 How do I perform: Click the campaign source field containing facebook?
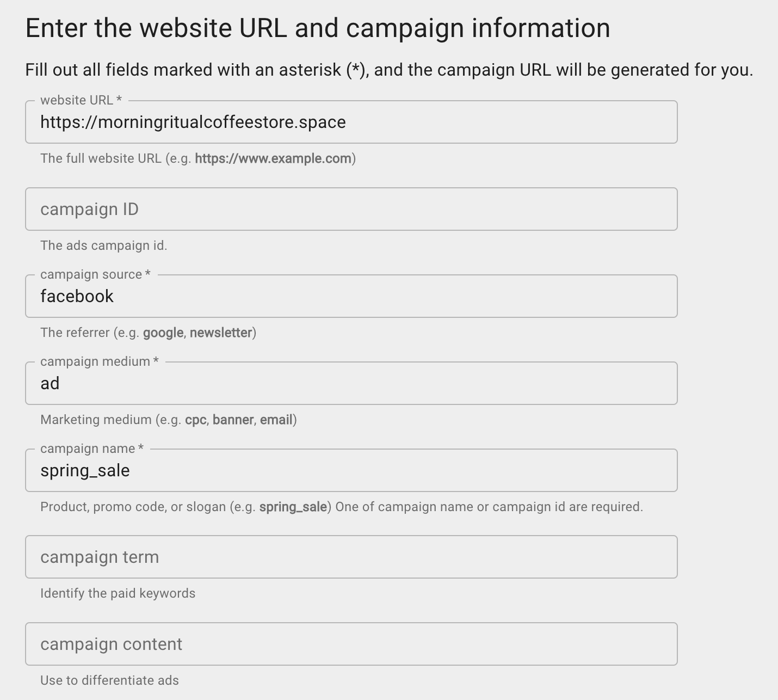[351, 296]
